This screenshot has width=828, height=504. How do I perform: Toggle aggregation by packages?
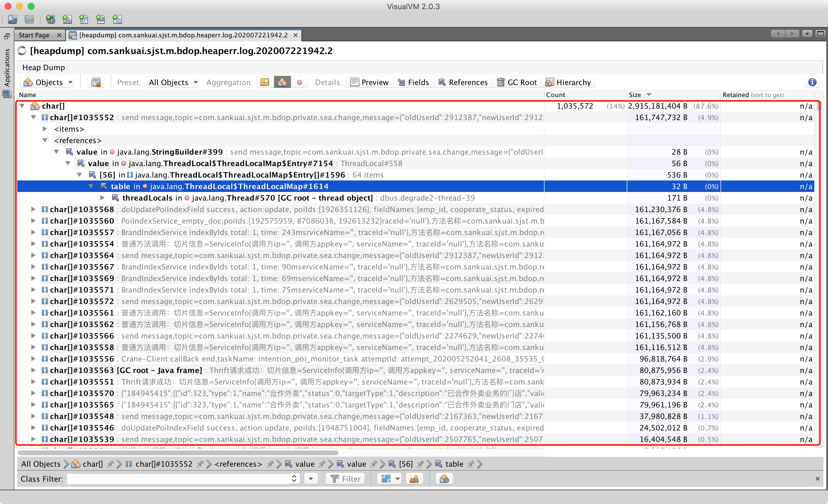click(x=265, y=82)
